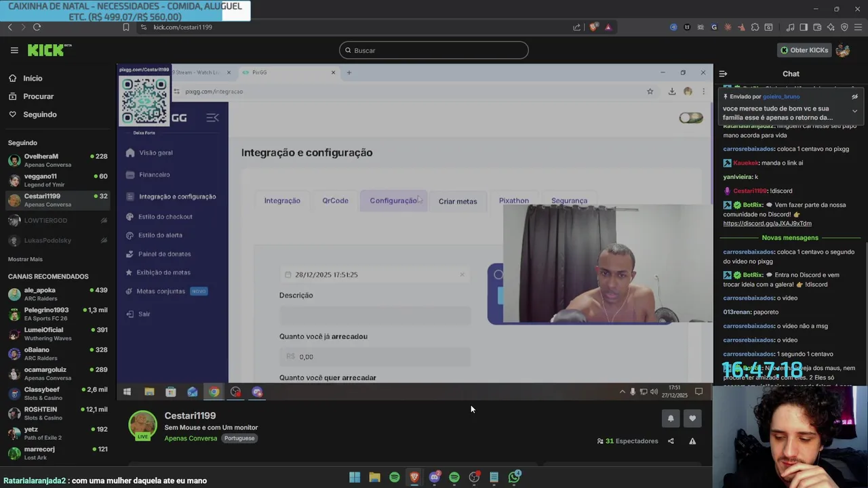Viewport: 868px width, 488px height.
Task: Toggle stream notifications bell
Action: click(x=671, y=418)
